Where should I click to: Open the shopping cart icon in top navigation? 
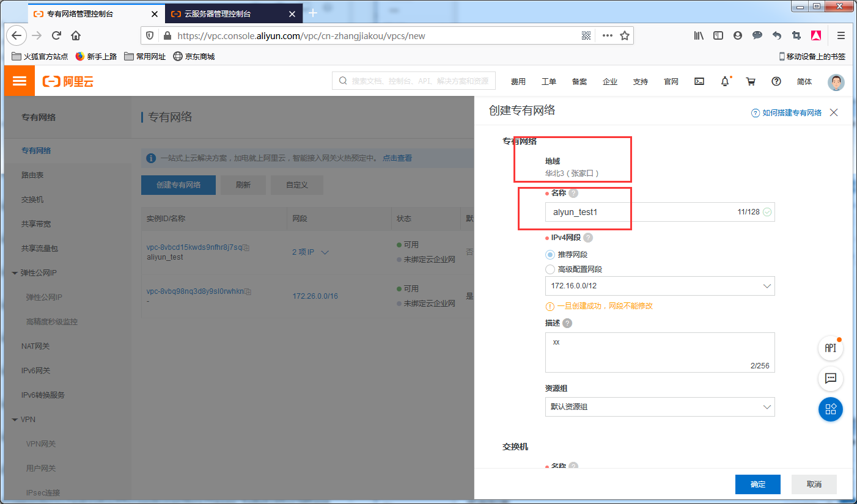click(751, 81)
